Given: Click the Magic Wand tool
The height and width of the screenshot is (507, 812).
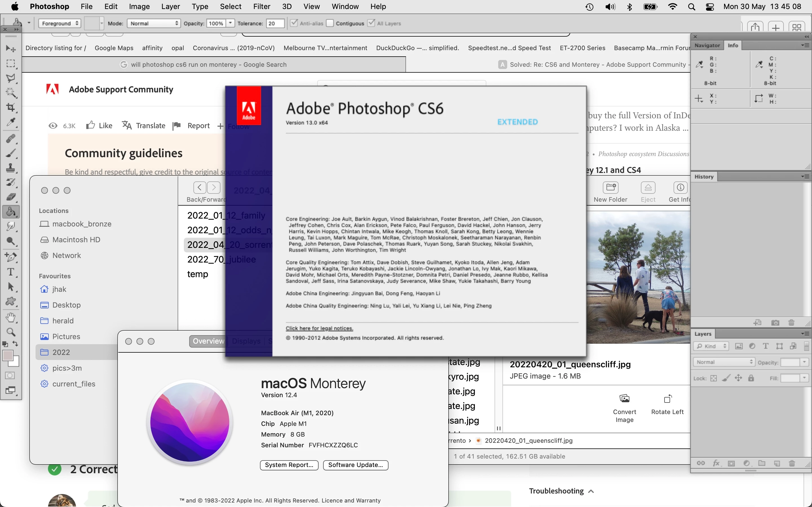Looking at the screenshot, I should (10, 93).
